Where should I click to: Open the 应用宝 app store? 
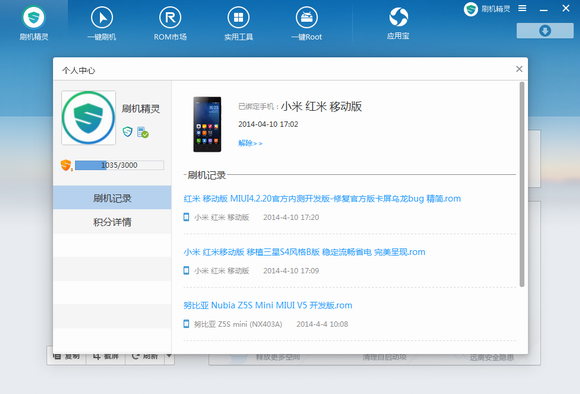click(x=398, y=23)
